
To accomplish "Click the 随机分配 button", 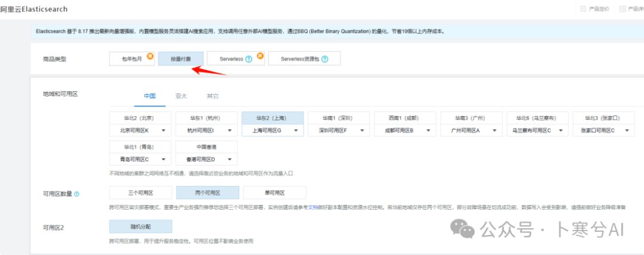I will 140,226.
